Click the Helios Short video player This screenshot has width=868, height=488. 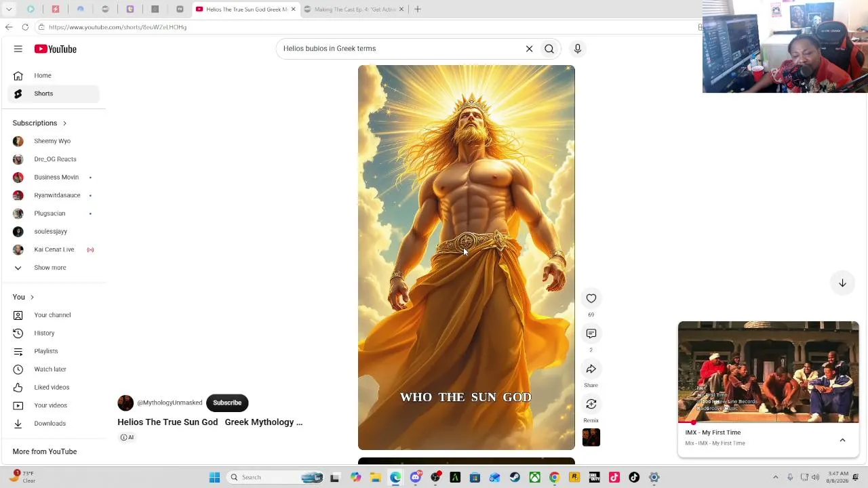click(467, 258)
